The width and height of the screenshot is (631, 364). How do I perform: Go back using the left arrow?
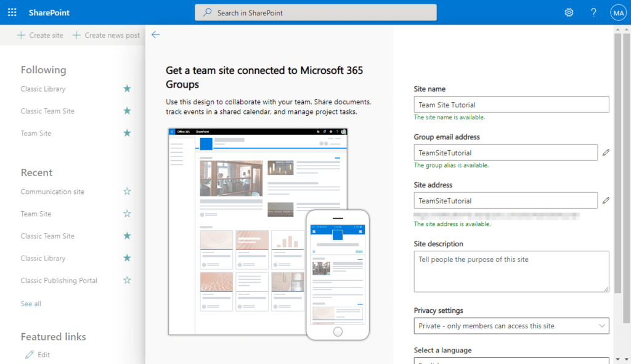point(156,34)
